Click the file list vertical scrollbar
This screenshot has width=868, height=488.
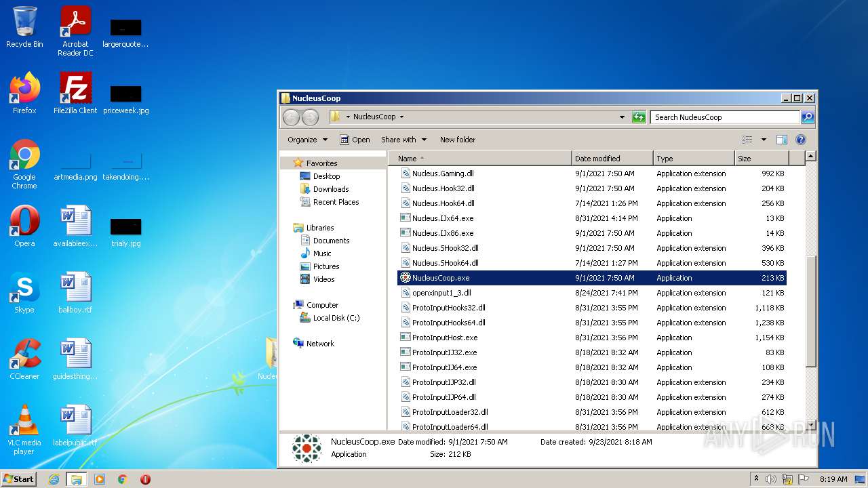pos(810,313)
